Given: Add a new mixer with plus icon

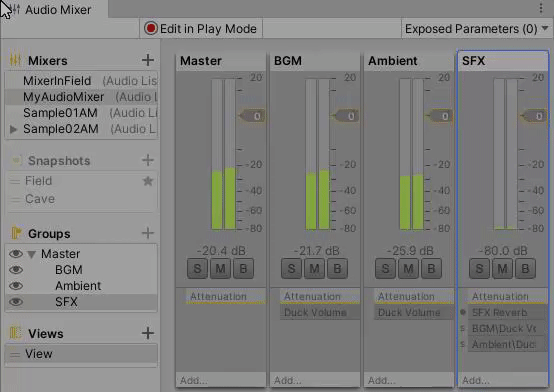Looking at the screenshot, I should [148, 60].
